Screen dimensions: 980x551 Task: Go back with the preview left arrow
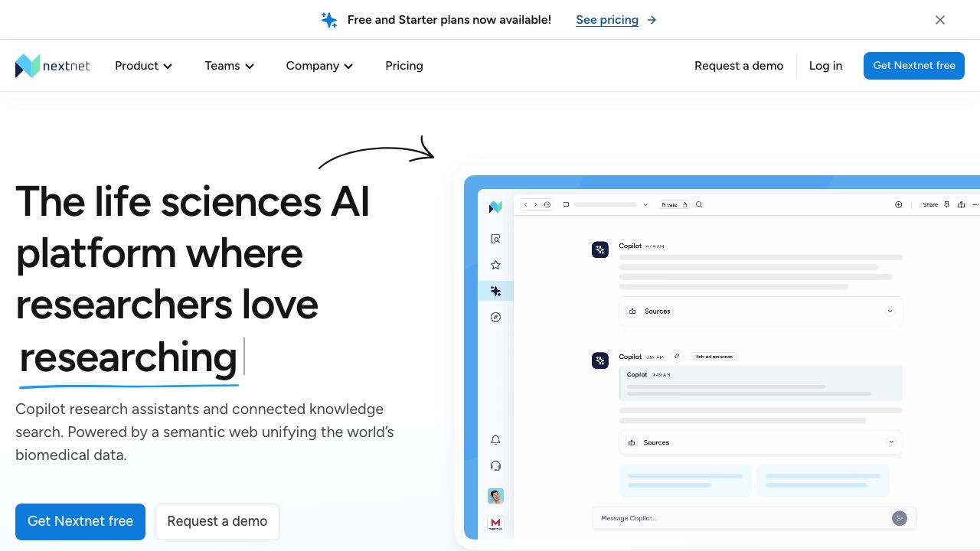pyautogui.click(x=526, y=204)
